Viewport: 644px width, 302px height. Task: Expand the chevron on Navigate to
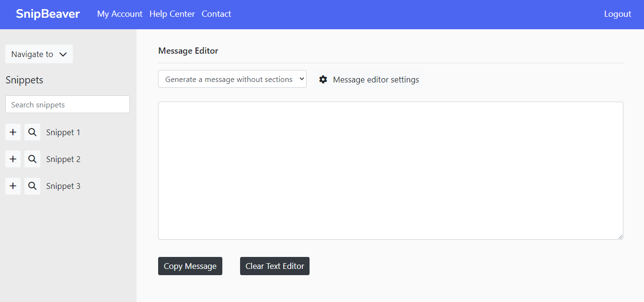tap(63, 54)
